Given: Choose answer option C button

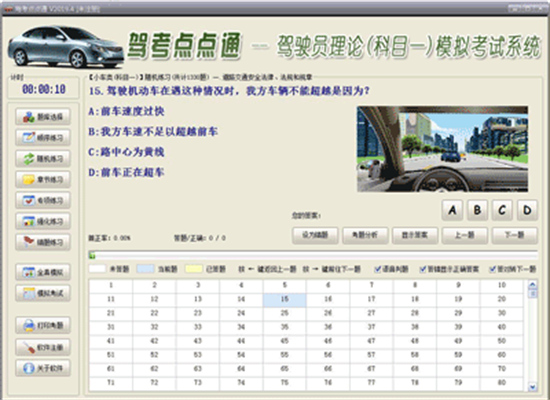Looking at the screenshot, I should click(502, 210).
